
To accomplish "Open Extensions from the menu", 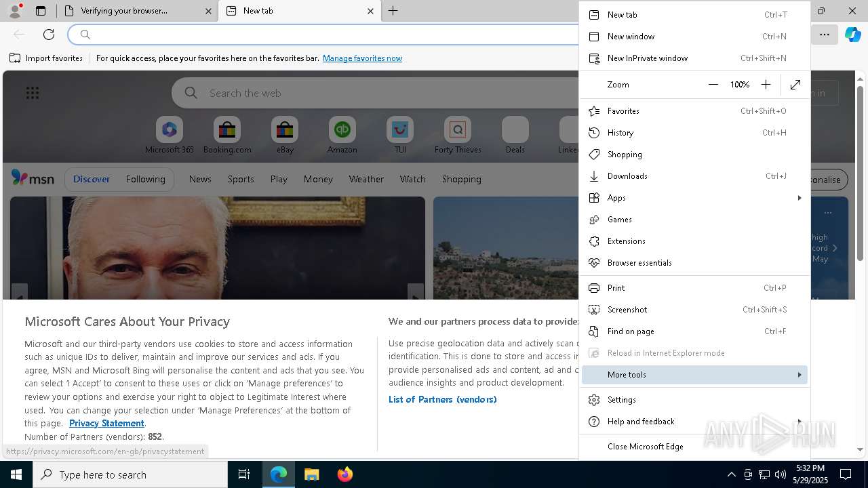I will click(x=694, y=241).
